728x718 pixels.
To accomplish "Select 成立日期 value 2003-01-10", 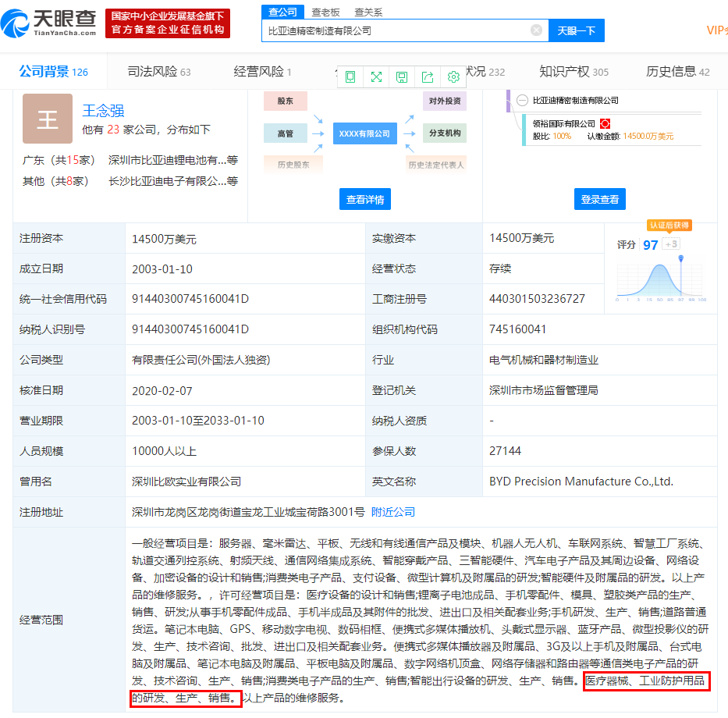I will coord(162,269).
